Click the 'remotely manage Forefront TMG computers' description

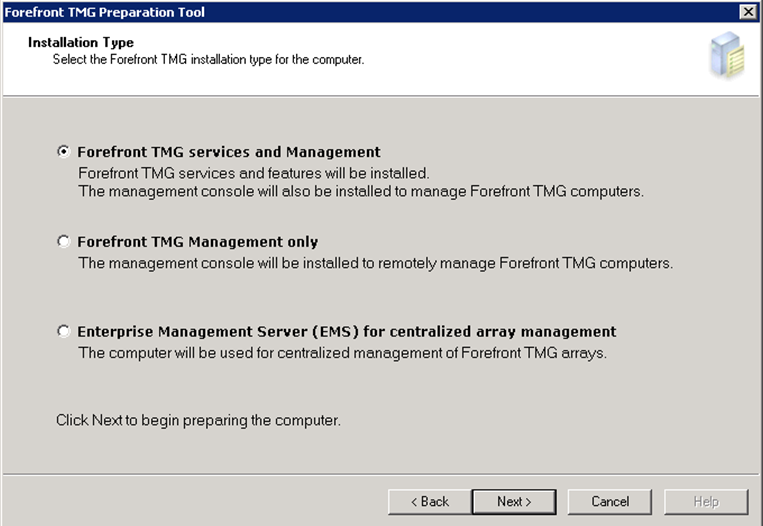pos(375,264)
